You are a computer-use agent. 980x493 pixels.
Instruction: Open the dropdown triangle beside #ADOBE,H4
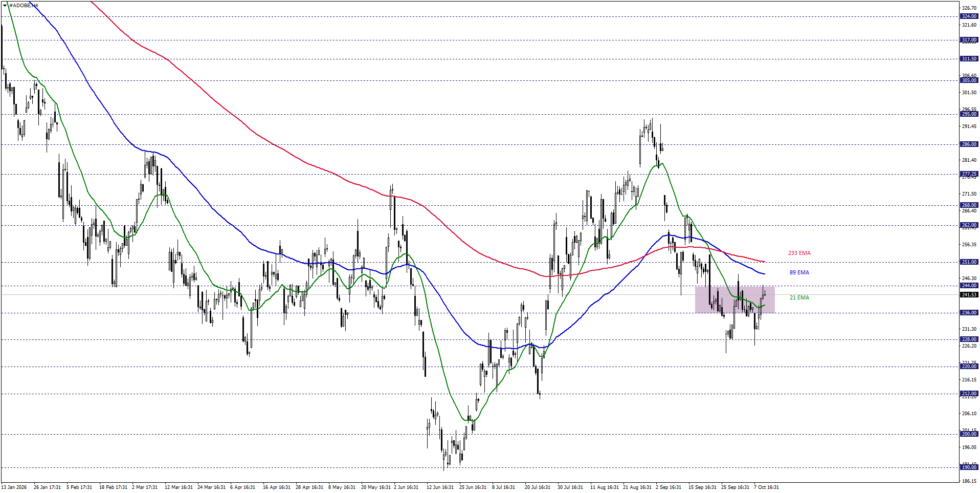(x=5, y=5)
